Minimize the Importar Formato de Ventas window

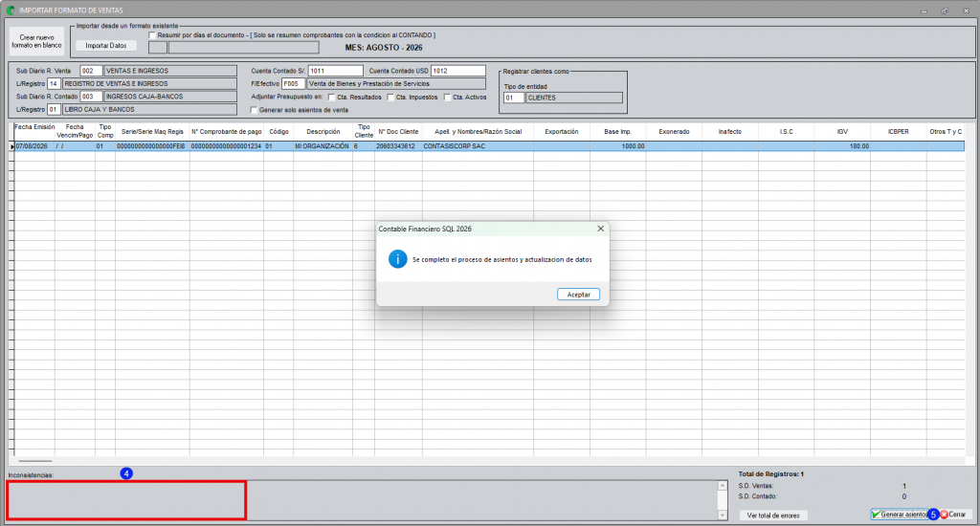pyautogui.click(x=924, y=11)
